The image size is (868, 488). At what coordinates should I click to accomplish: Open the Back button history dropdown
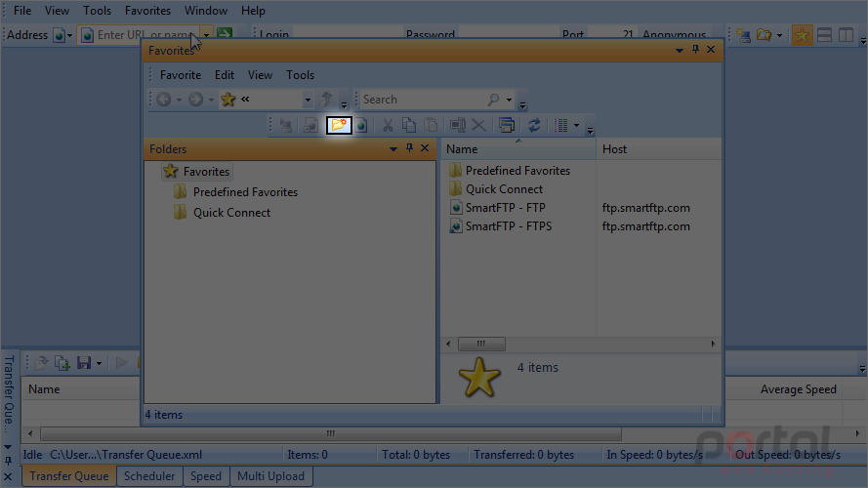pos(179,101)
